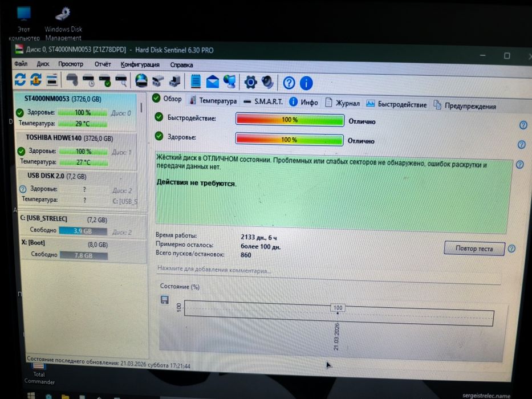Click the disk list panel scrollbar
532x399 pixels.
141,108
